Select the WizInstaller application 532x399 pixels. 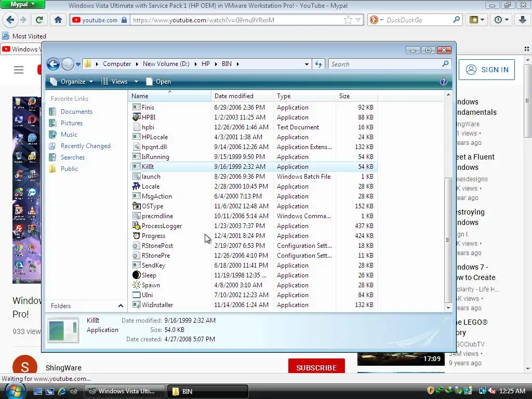[x=157, y=304]
